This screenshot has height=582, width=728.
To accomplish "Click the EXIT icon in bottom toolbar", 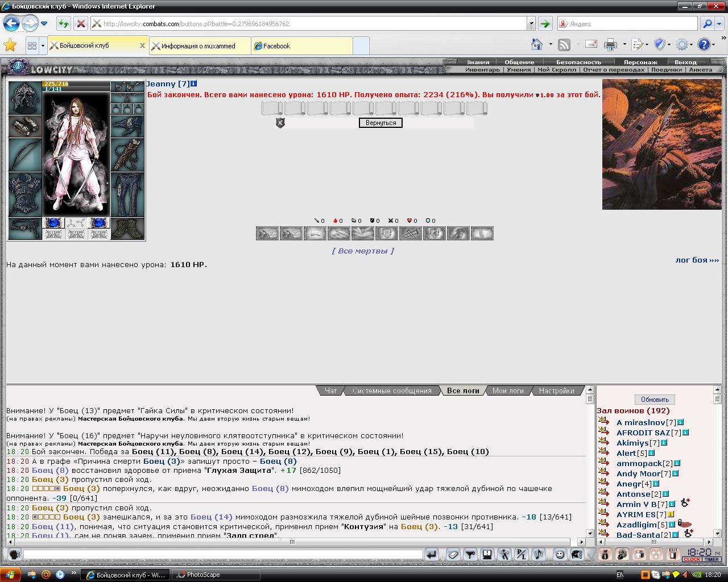I will point(673,554).
